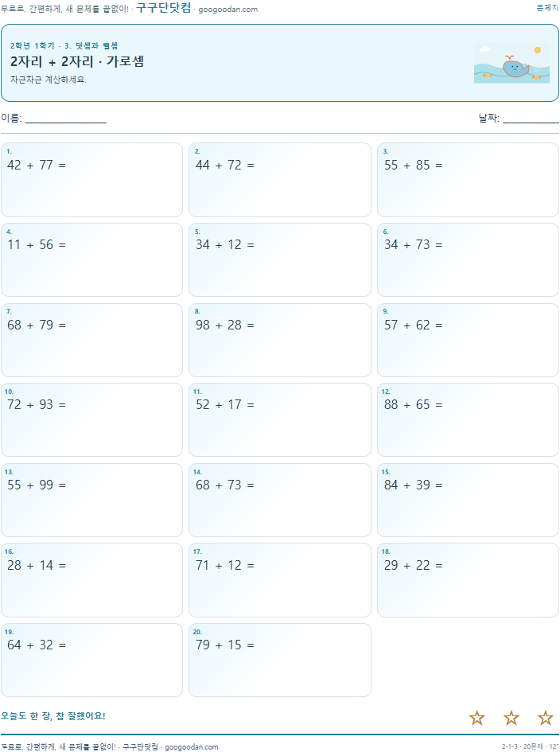
Task: Select problem 17: 71 + 12 =
Action: coord(280,580)
